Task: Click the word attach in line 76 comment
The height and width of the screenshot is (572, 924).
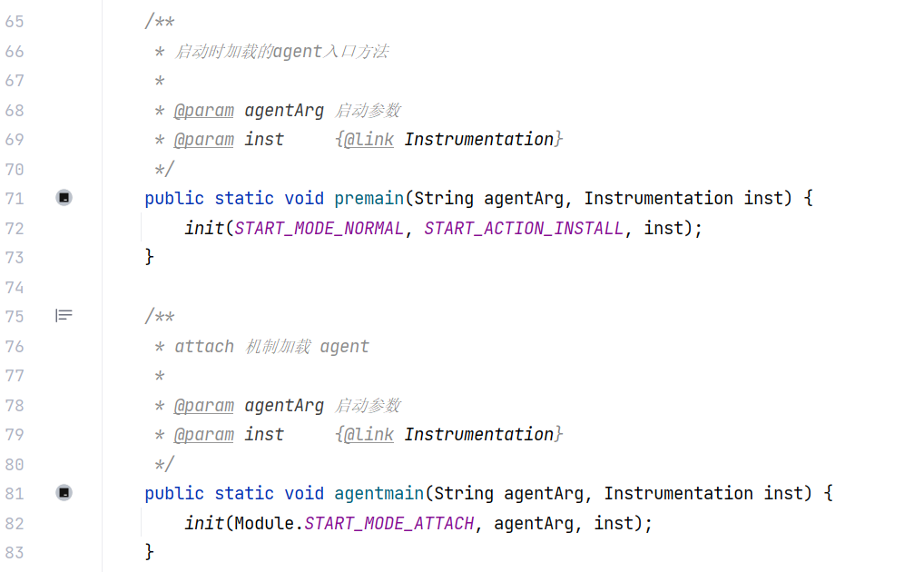Action: coord(204,346)
